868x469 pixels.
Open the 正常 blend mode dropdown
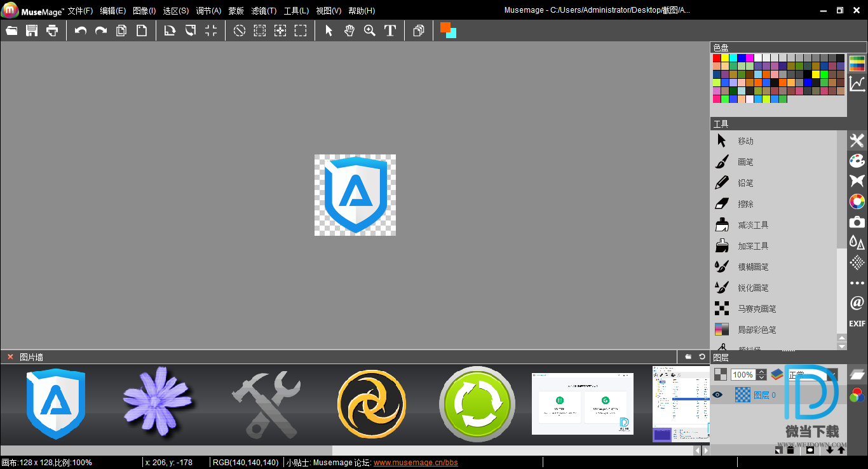coord(812,375)
